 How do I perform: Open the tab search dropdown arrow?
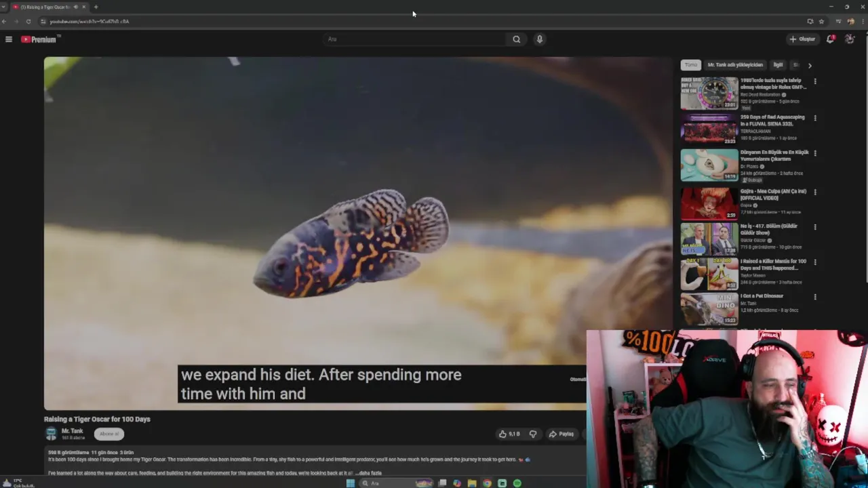3,7
